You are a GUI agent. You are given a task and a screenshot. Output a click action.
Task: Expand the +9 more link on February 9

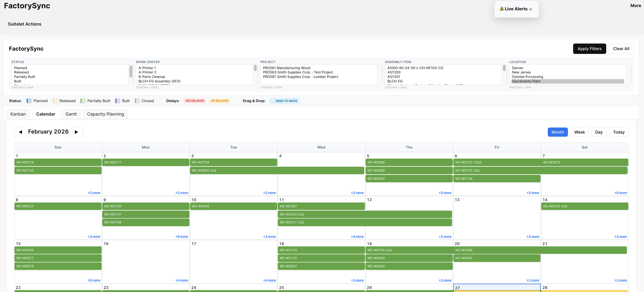point(181,236)
